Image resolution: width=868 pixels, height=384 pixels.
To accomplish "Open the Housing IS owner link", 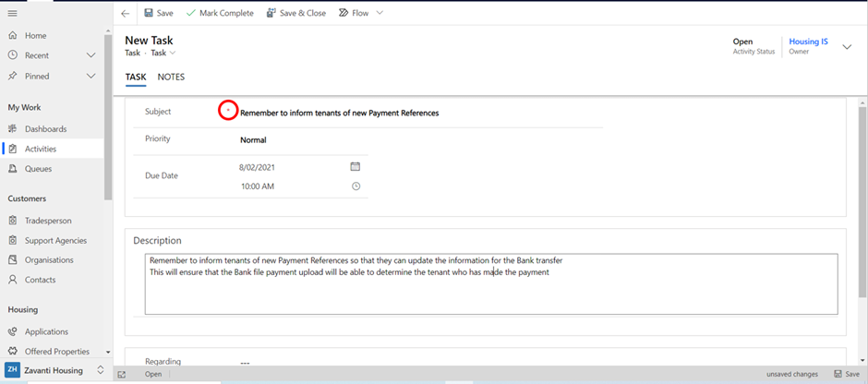I will pyautogui.click(x=808, y=42).
